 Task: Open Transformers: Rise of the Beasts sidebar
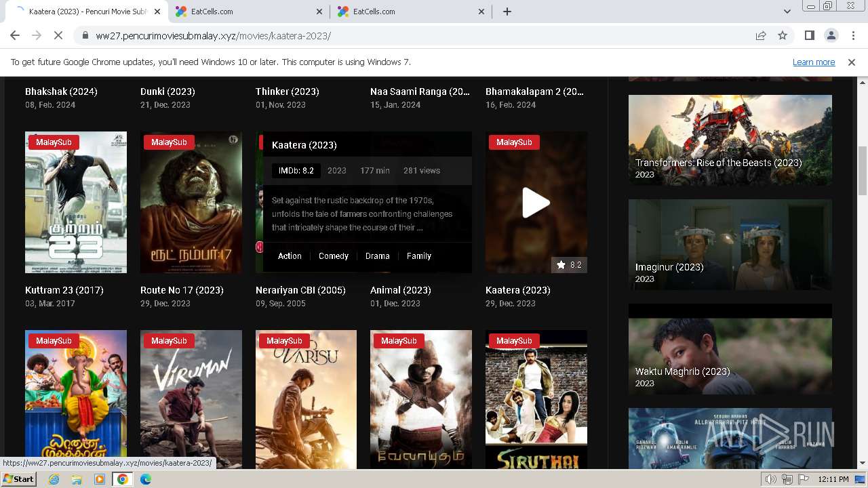pyautogui.click(x=730, y=140)
